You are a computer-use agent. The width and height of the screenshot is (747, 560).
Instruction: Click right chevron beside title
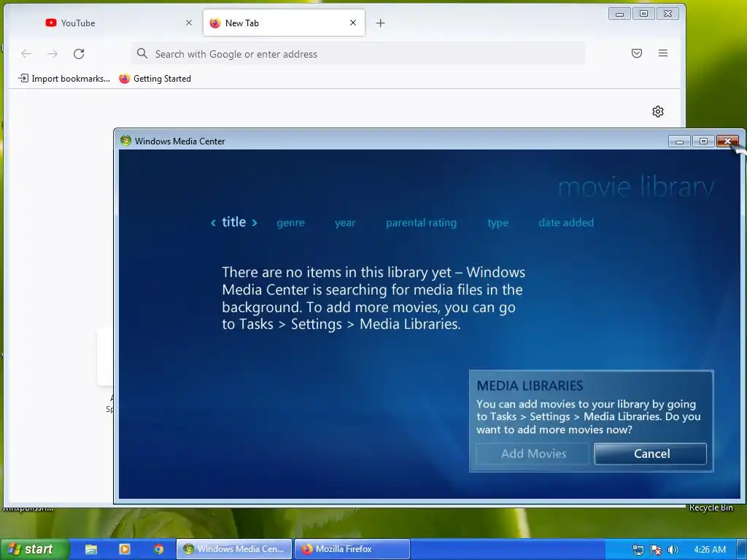click(x=255, y=222)
